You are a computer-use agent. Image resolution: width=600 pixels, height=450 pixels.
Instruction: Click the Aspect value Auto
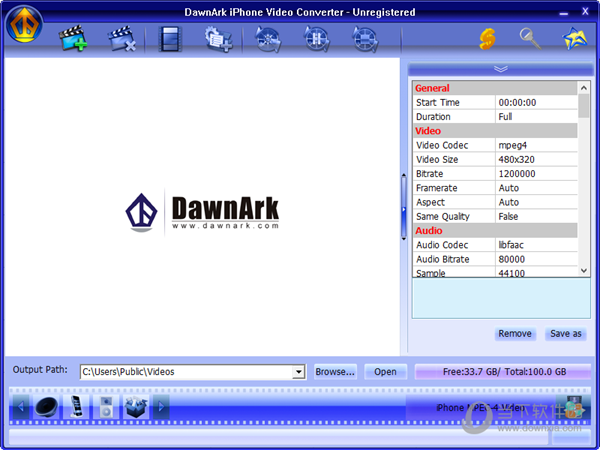(536, 202)
